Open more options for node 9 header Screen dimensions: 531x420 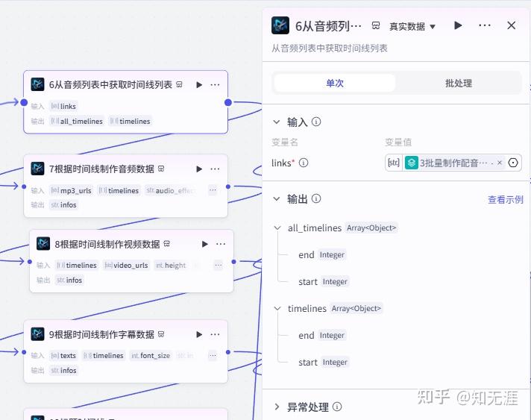(215, 334)
